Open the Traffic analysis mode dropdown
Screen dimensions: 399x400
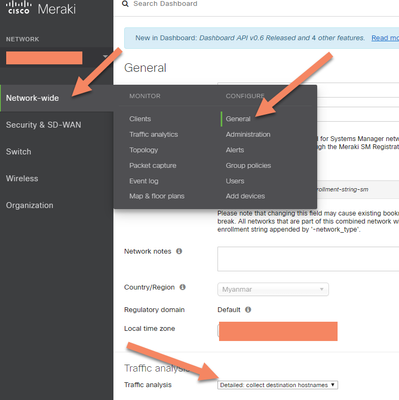coord(277,385)
